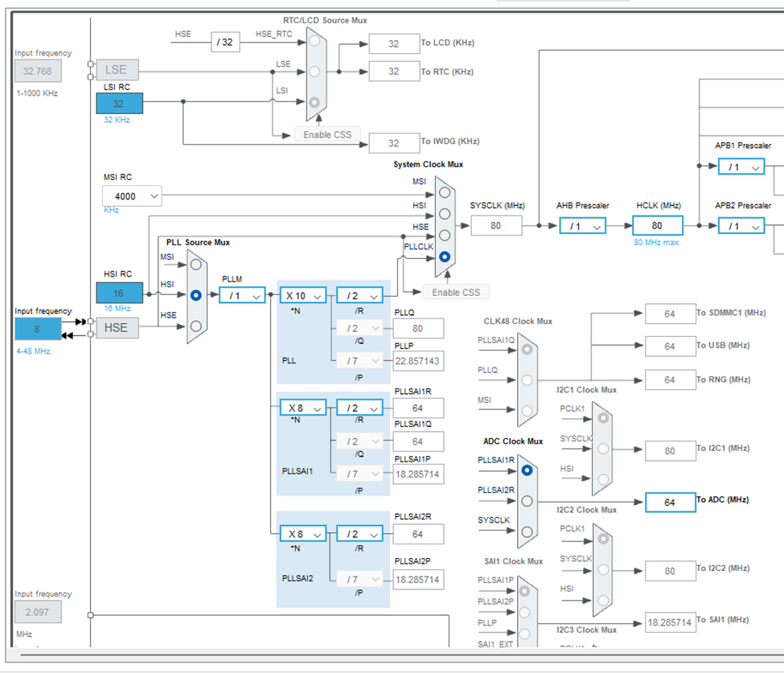The height and width of the screenshot is (673, 784).
Task: Open the PLL /R divider dropdown
Action: 360,296
